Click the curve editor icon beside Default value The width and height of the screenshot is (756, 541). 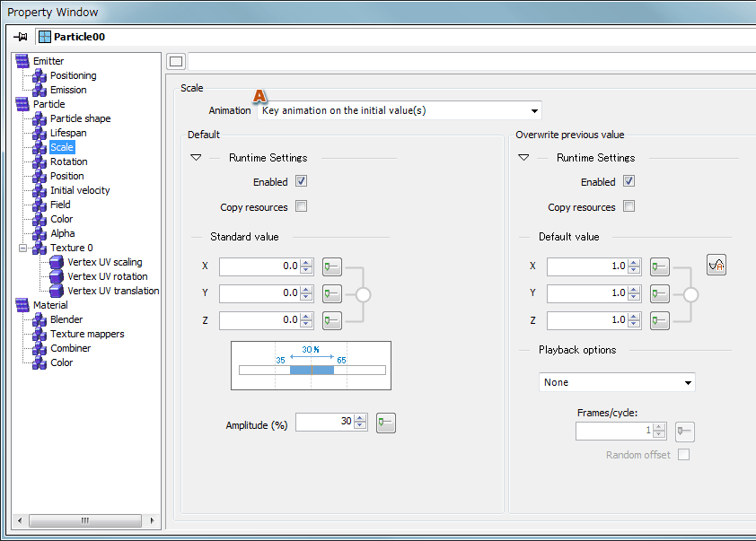[x=716, y=265]
